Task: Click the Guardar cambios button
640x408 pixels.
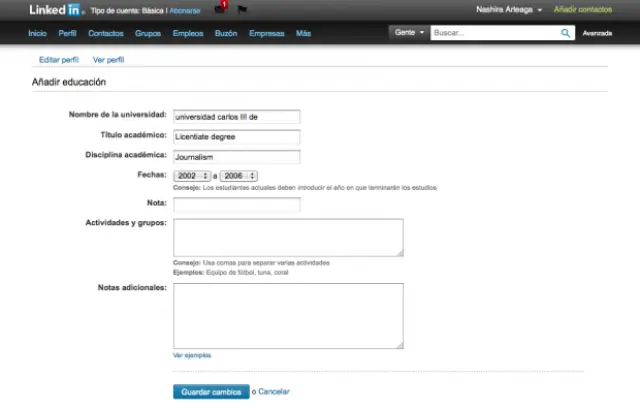Action: click(210, 391)
